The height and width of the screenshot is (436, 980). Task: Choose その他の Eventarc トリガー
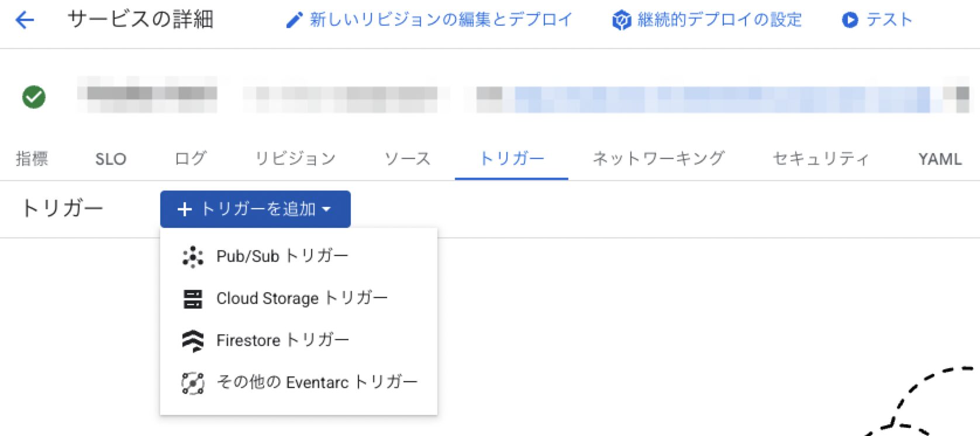[299, 383]
